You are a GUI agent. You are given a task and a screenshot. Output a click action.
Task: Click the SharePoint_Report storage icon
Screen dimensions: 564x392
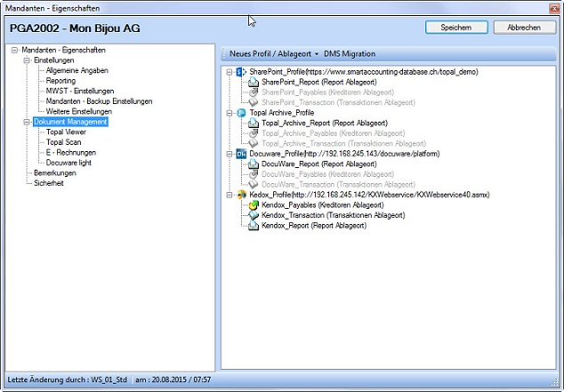pos(254,82)
